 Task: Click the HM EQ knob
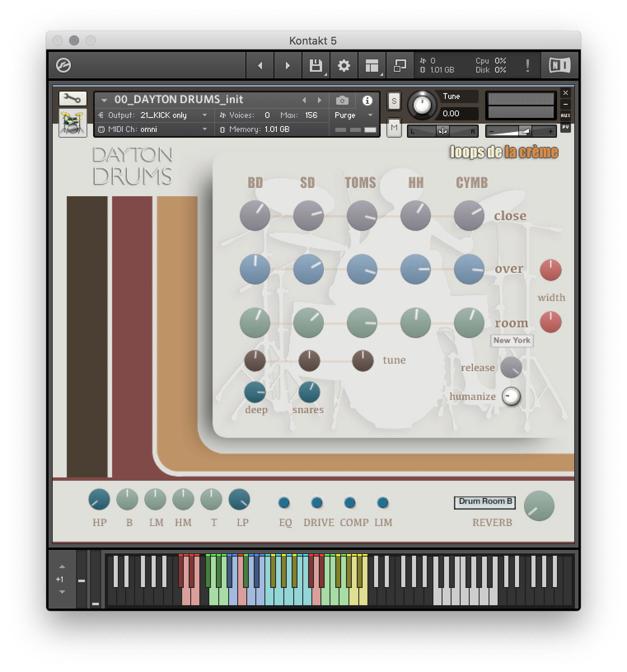[x=183, y=499]
